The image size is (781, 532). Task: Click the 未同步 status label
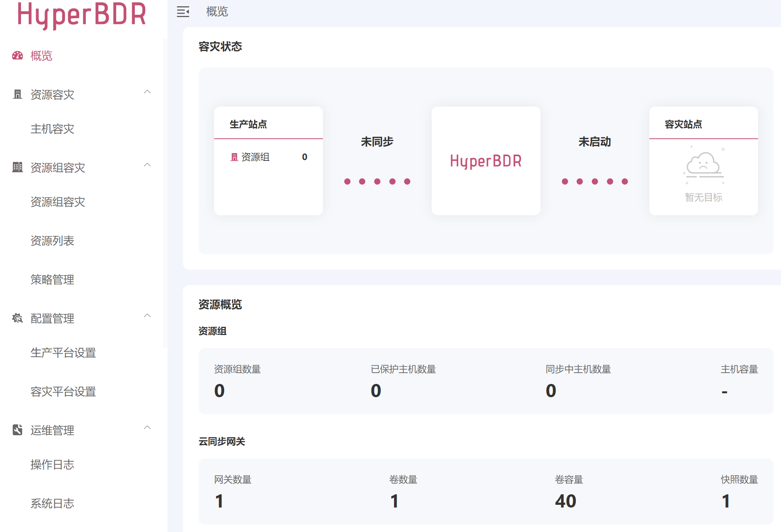[377, 142]
